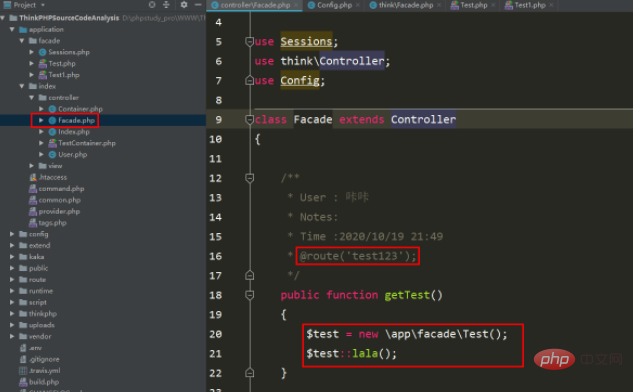The width and height of the screenshot is (633, 392).
Task: Close the Test.php tab
Action: click(493, 5)
